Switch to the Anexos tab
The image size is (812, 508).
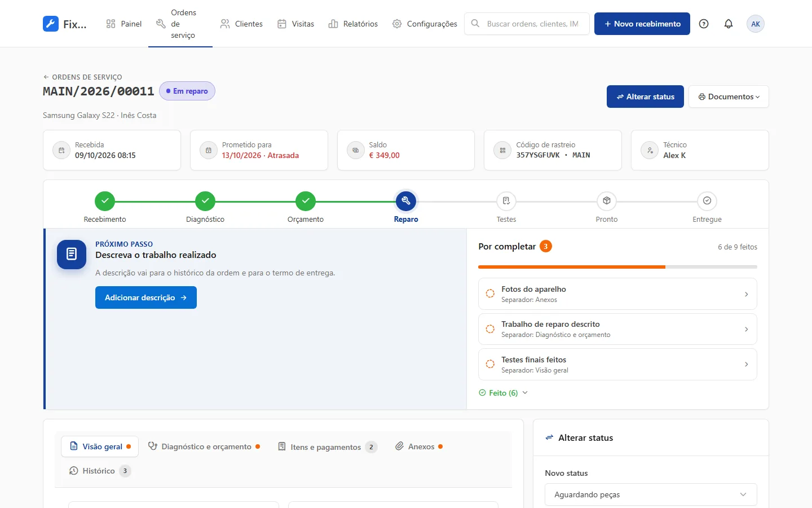(418, 446)
